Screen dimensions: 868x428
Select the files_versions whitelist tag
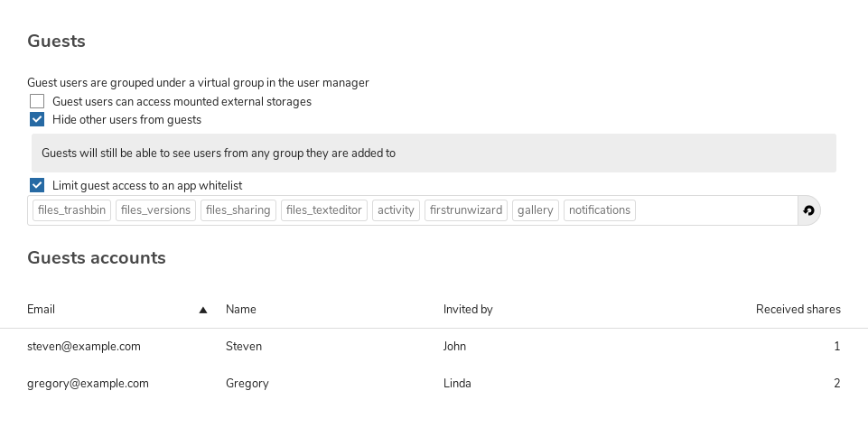[x=155, y=210]
